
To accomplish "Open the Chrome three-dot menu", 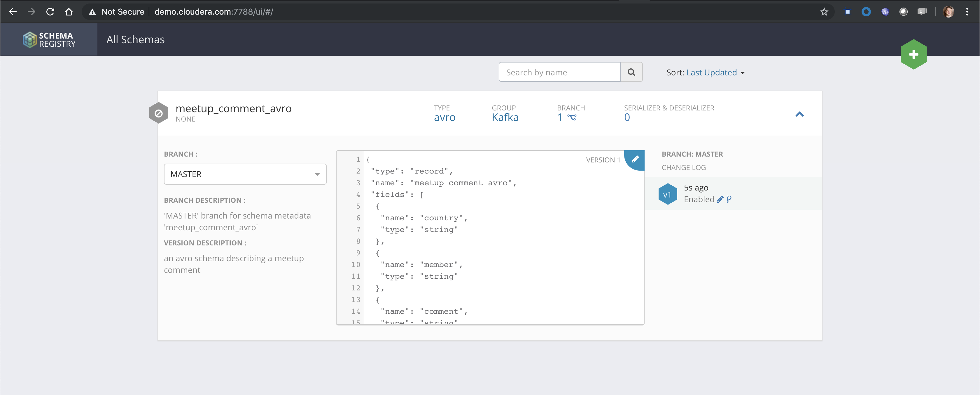I will point(967,12).
